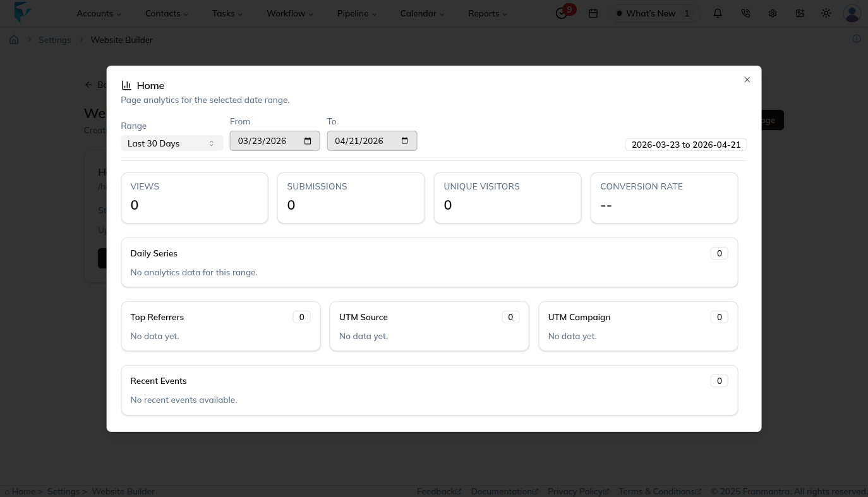868x497 pixels.
Task: Click the Daily Series heading
Action: 154,253
